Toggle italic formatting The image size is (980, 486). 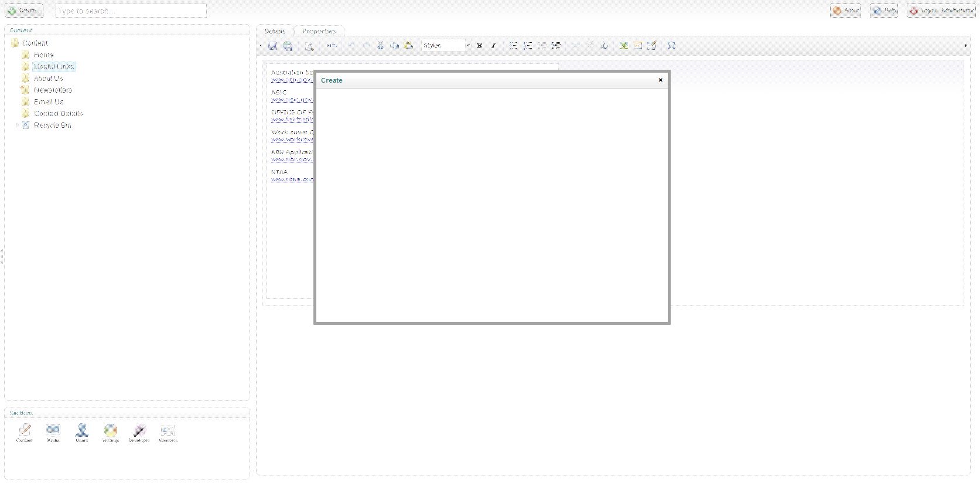(493, 46)
